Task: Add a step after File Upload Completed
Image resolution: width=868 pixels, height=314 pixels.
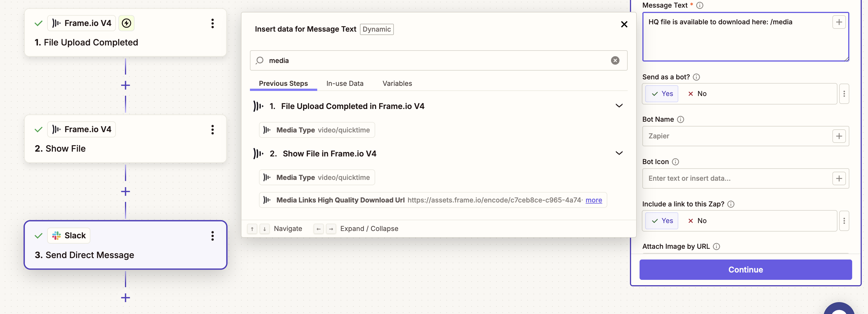Action: tap(125, 85)
